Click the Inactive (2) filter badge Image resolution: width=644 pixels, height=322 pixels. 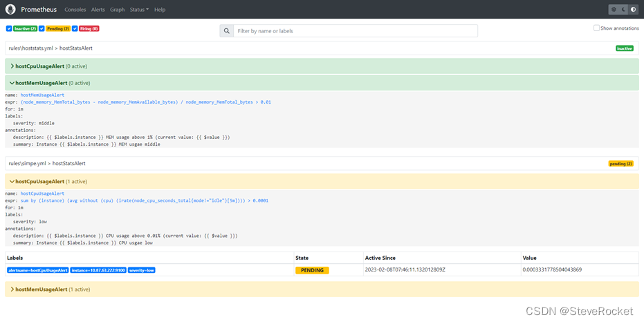click(x=25, y=29)
